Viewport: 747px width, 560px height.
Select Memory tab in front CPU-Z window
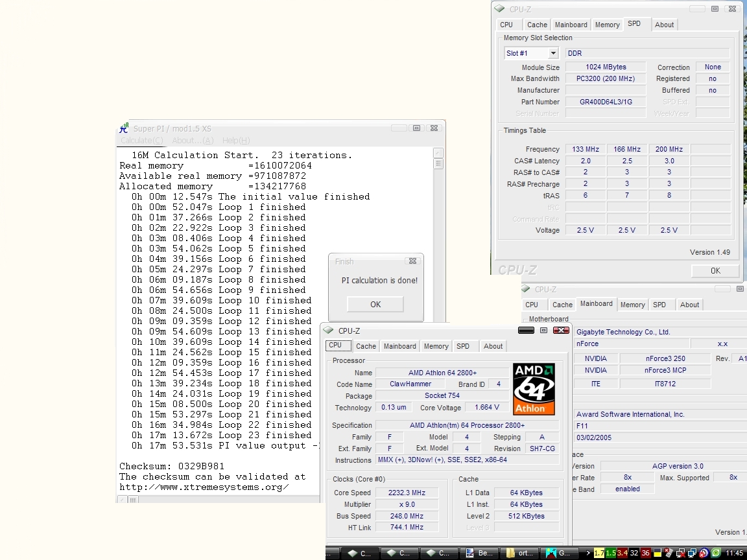436,346
